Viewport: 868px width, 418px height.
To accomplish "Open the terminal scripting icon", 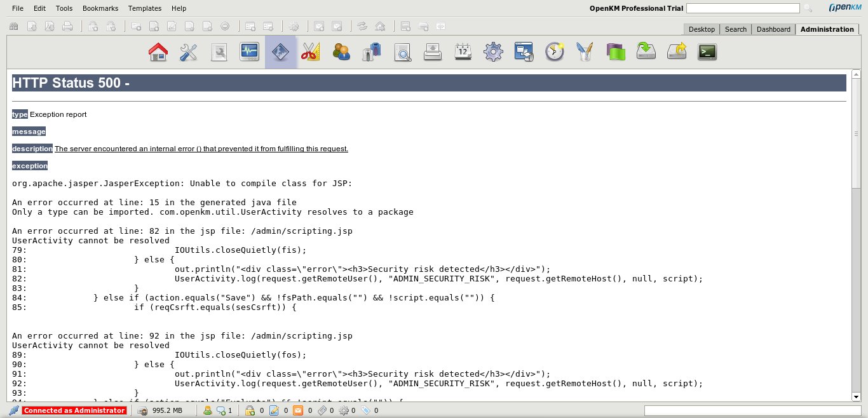I will 707,52.
